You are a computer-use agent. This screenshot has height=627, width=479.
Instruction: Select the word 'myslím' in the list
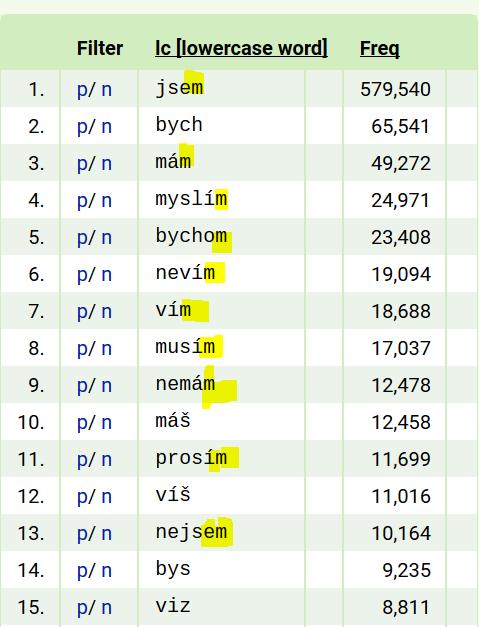pos(191,199)
